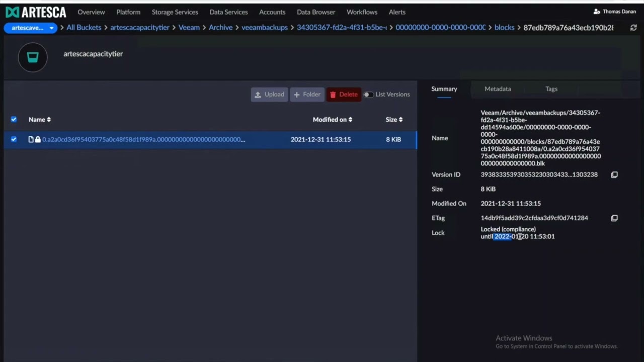Image resolution: width=644 pixels, height=362 pixels.
Task: Click the Thomas Danan user icon
Action: coord(597,12)
